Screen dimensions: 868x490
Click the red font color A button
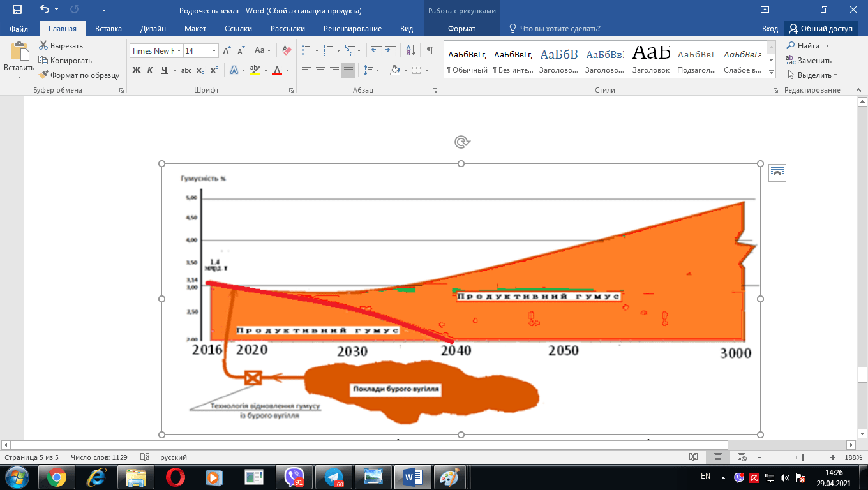[277, 70]
